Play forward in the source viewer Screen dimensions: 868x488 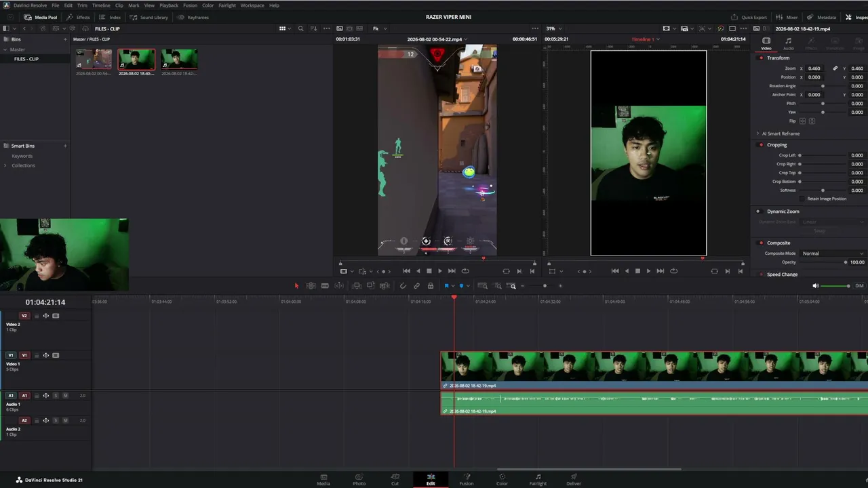tap(440, 271)
